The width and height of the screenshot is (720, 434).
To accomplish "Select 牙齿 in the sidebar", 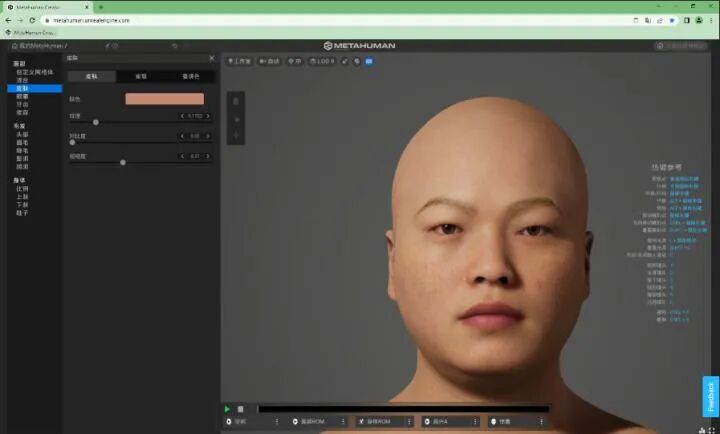I will (x=22, y=105).
